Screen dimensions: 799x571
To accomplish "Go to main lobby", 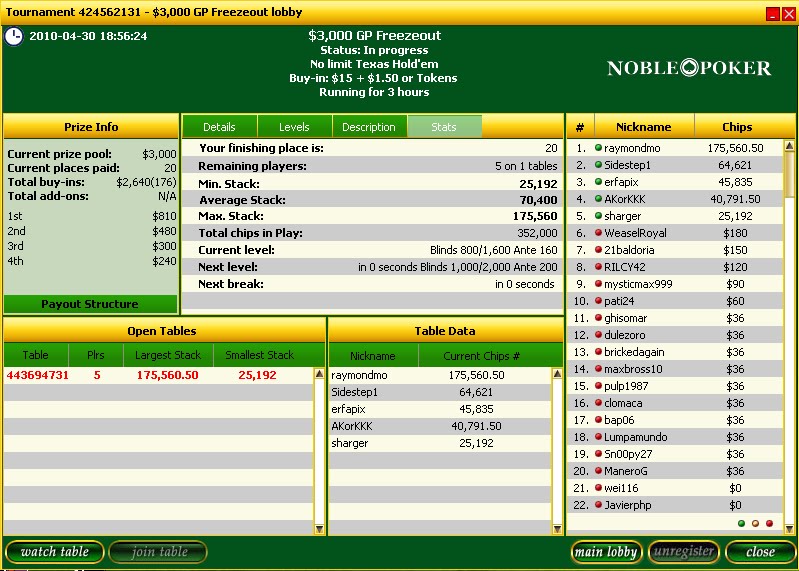I will coord(606,552).
